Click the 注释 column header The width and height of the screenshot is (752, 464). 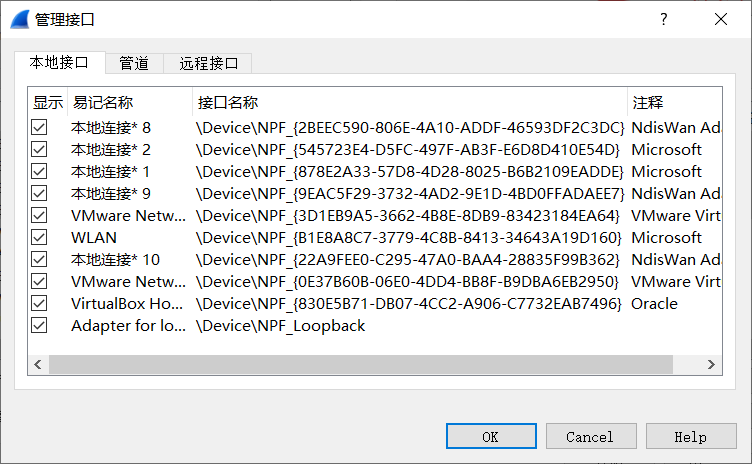(675, 102)
